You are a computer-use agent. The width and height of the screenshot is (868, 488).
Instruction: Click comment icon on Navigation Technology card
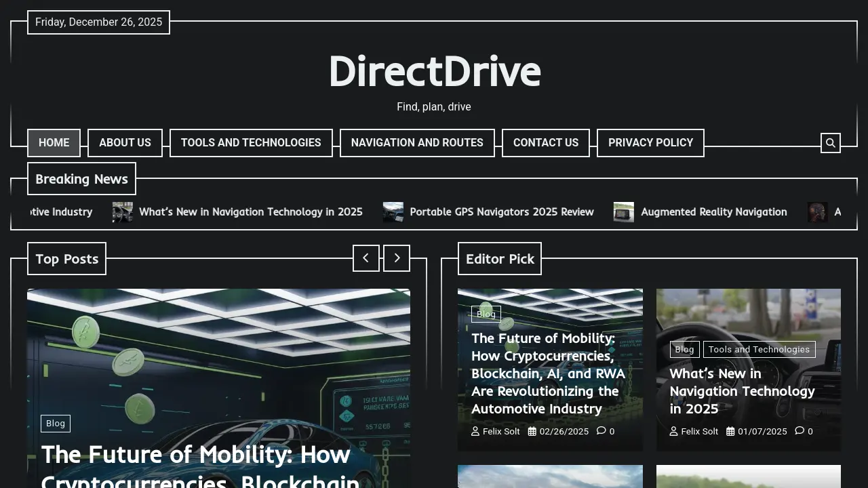800,430
